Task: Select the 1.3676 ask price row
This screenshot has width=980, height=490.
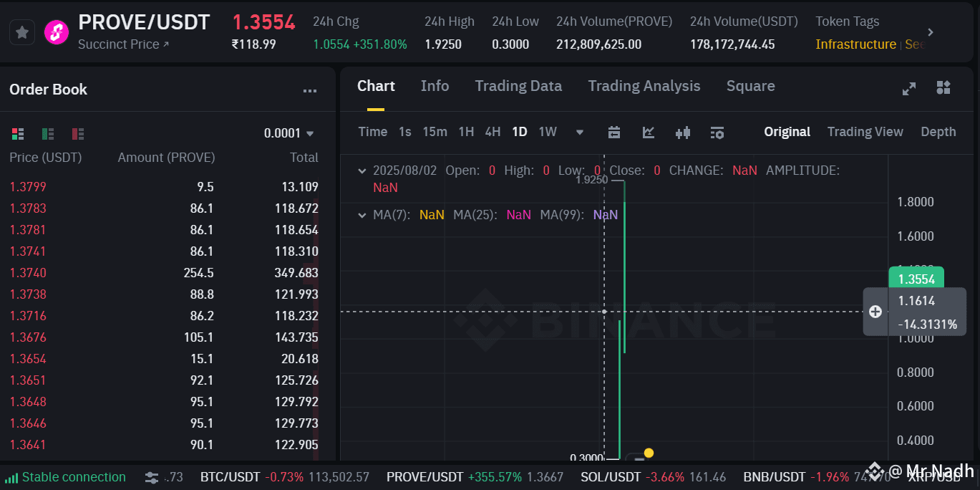Action: coord(164,337)
